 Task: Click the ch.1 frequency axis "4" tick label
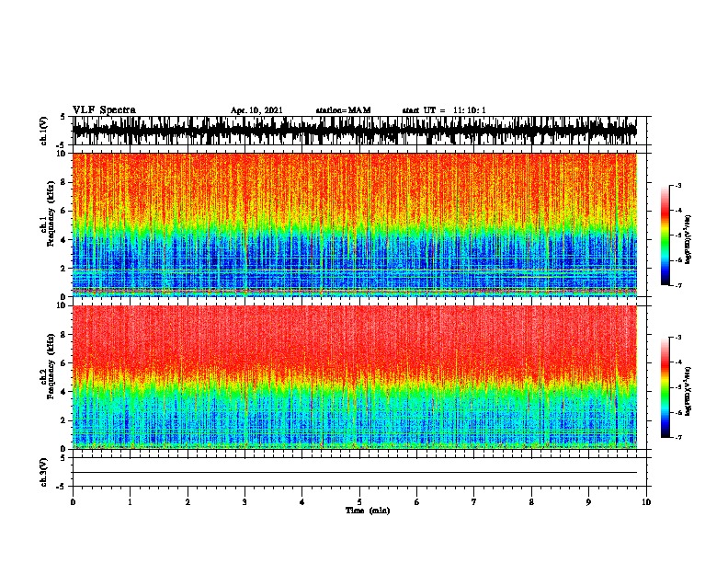(x=64, y=240)
